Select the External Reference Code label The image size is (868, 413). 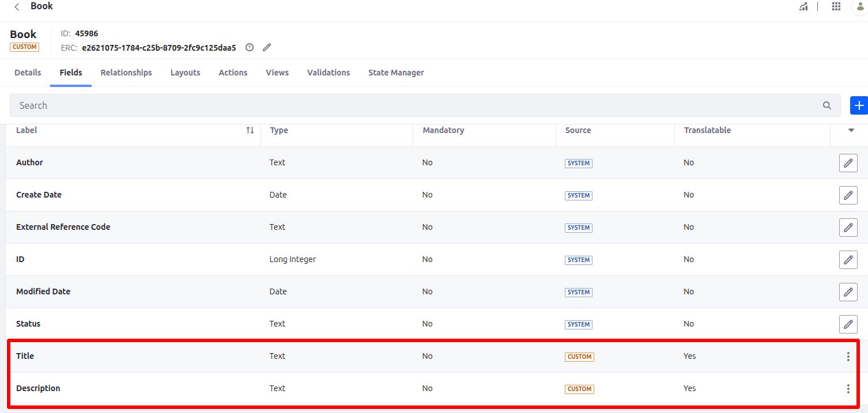pyautogui.click(x=63, y=227)
